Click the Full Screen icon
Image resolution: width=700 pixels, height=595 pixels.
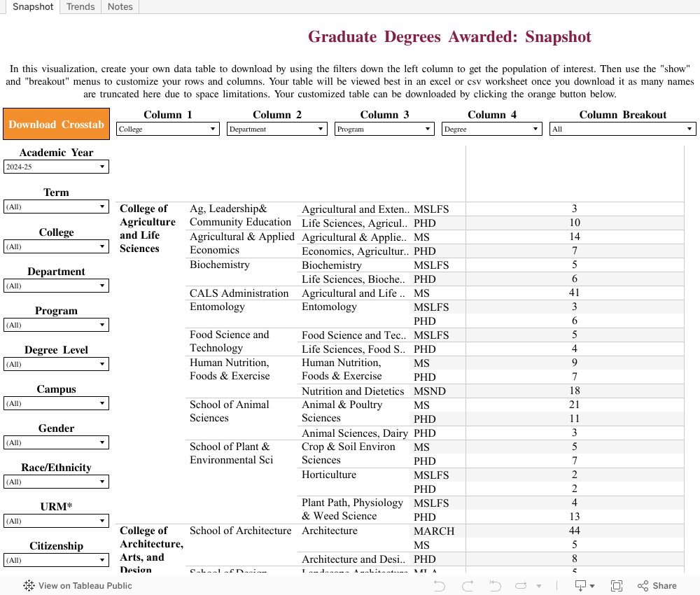click(617, 586)
